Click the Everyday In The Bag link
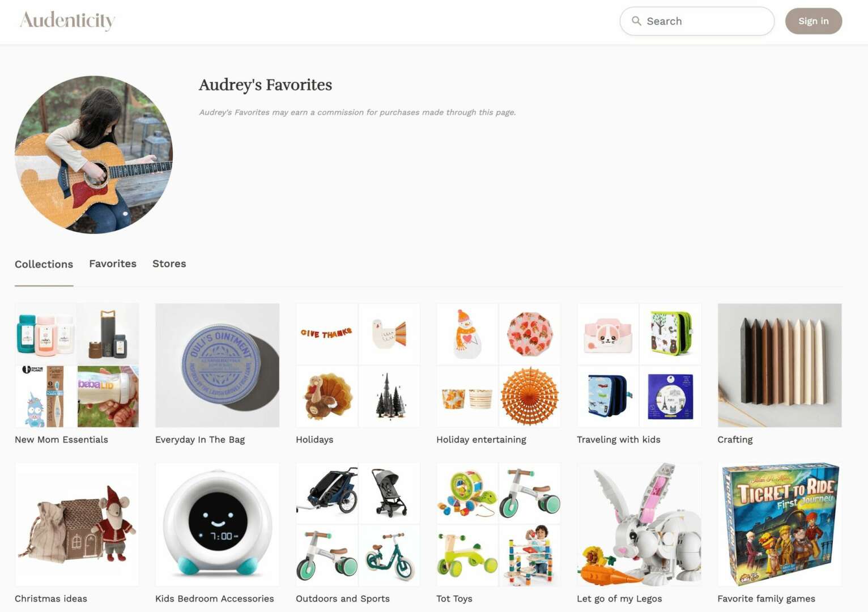 coord(200,440)
